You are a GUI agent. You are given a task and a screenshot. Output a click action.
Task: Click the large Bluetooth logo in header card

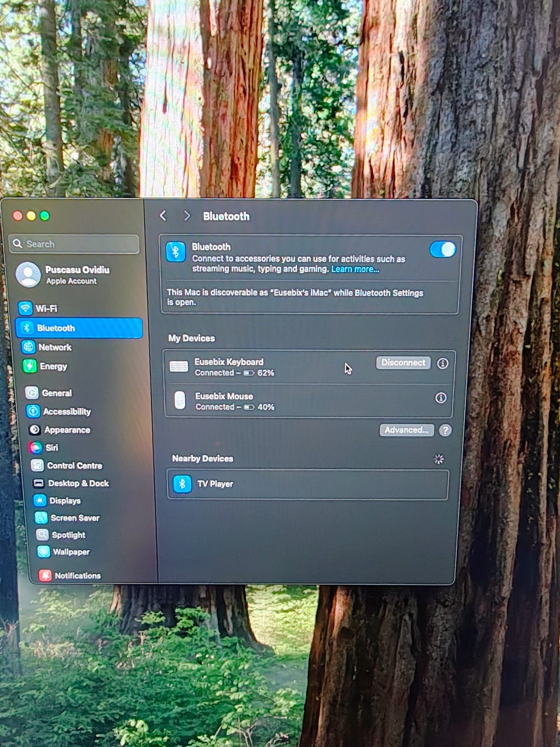176,252
